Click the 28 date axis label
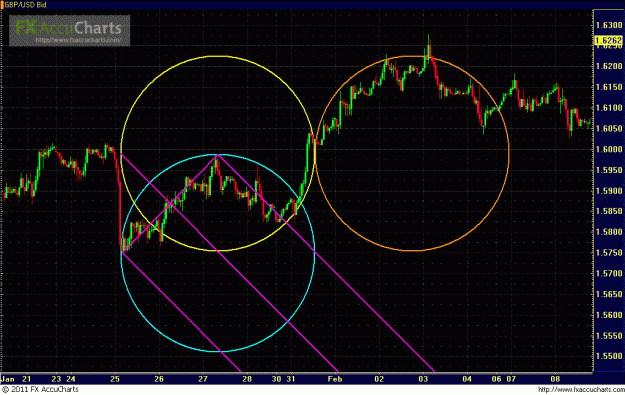This screenshot has height=395, width=625. click(247, 379)
